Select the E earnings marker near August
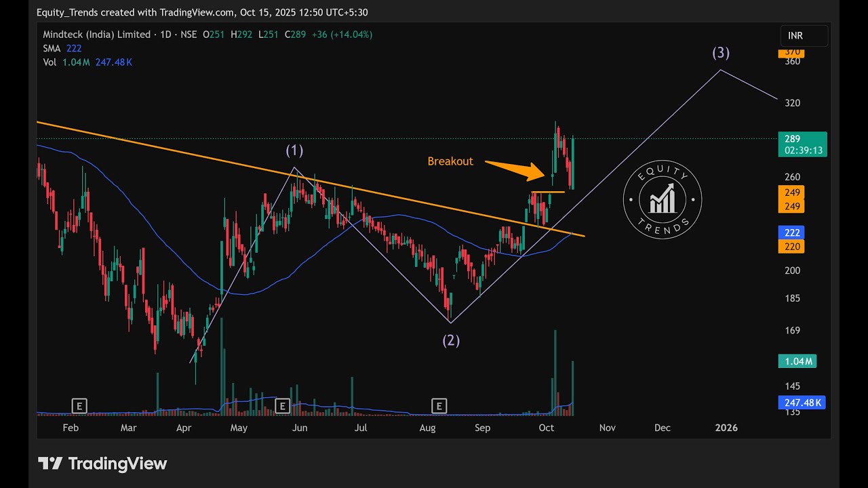This screenshot has height=488, width=868. point(439,406)
